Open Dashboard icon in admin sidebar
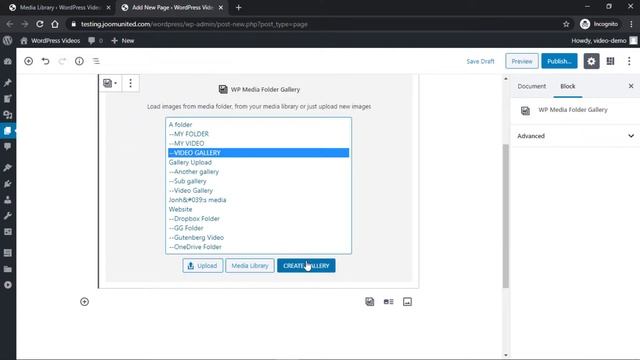Image resolution: width=640 pixels, height=360 pixels. pyautogui.click(x=8, y=61)
